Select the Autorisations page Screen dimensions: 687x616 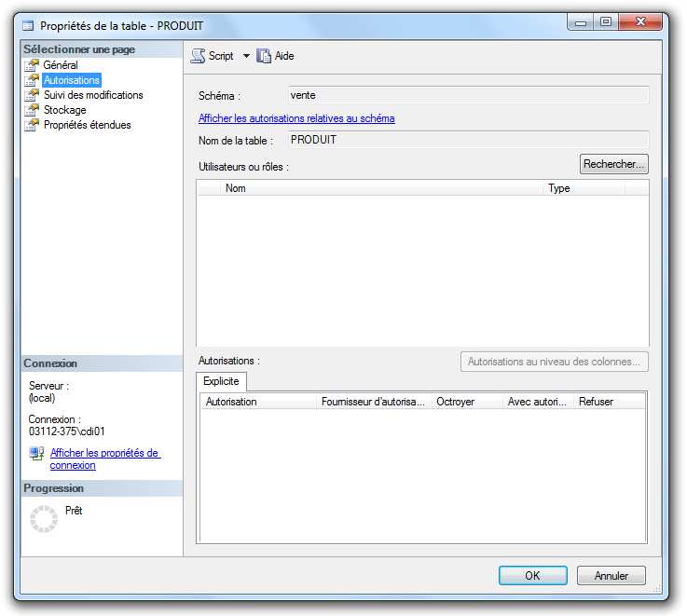(x=71, y=80)
